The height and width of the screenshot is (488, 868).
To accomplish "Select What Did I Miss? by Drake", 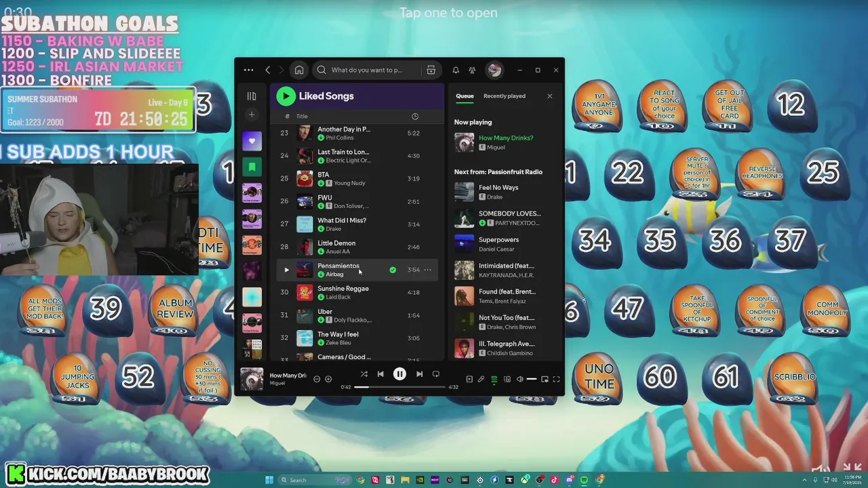I will (357, 224).
